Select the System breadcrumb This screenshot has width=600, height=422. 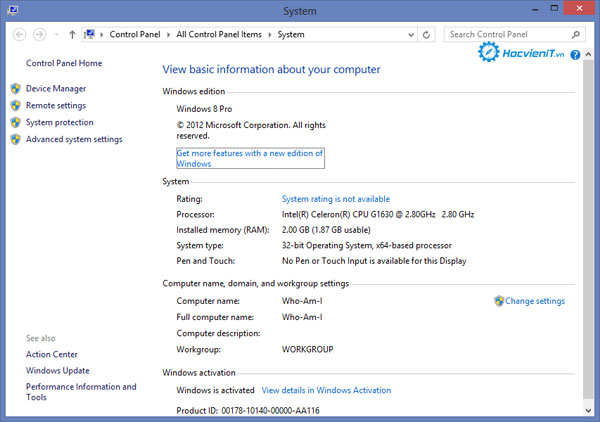coord(291,34)
